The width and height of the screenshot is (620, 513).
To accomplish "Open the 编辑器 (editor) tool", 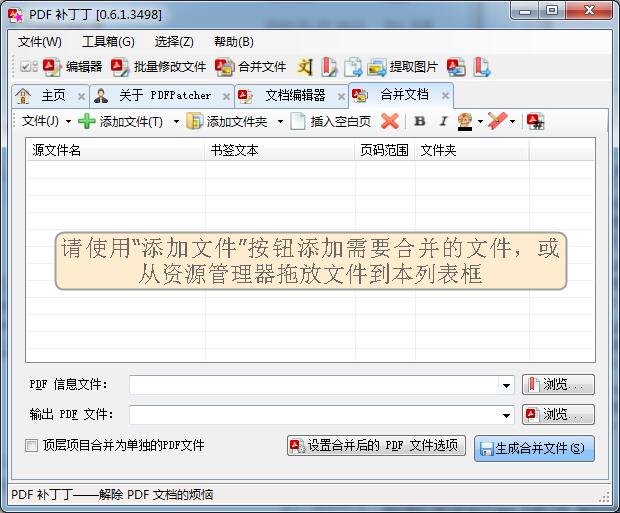I will (x=72, y=67).
